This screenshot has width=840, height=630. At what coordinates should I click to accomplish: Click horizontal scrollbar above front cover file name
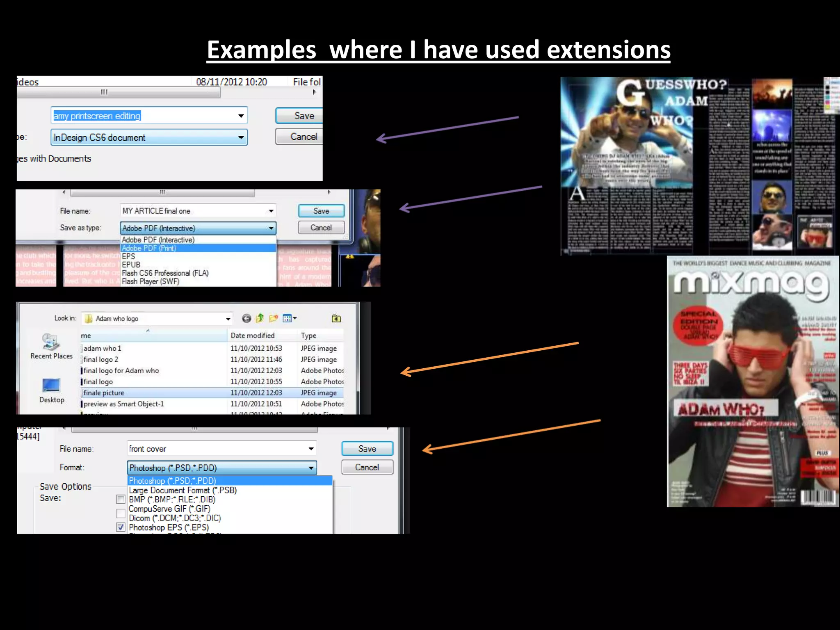click(x=194, y=429)
